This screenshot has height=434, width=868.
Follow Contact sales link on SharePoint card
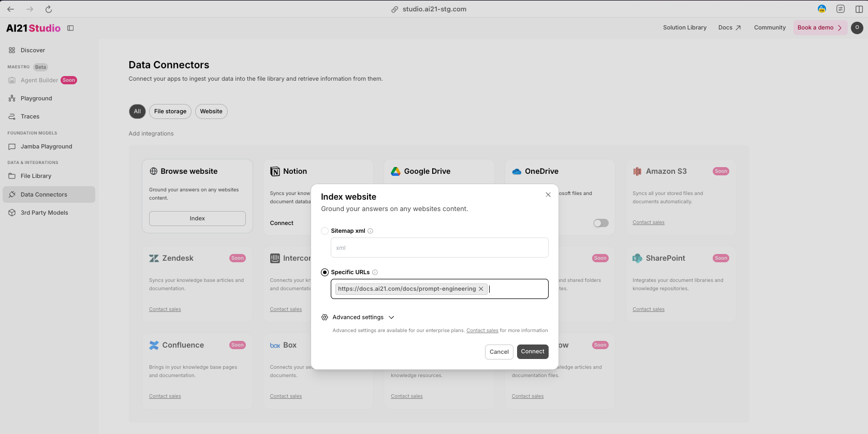[x=649, y=309]
